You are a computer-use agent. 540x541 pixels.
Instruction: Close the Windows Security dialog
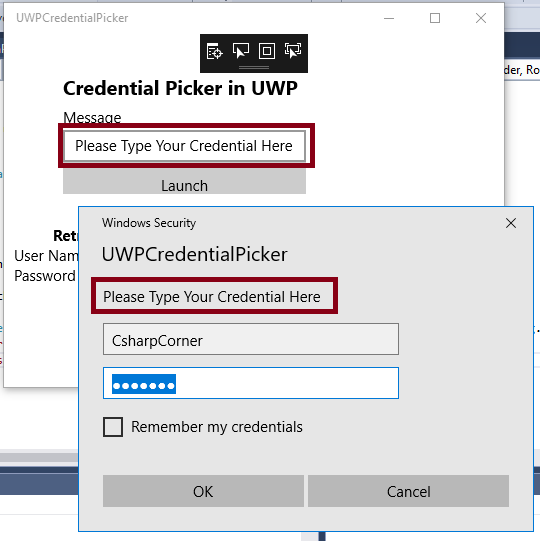(511, 223)
